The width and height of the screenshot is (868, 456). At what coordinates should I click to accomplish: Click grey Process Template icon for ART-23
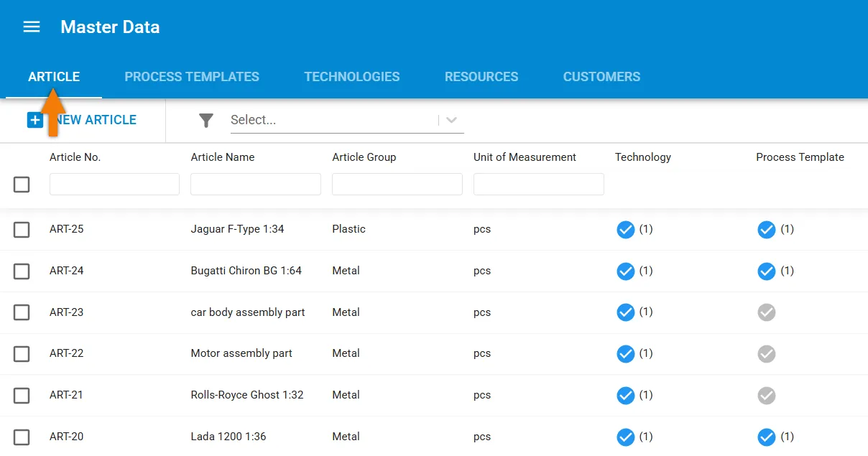(x=767, y=312)
